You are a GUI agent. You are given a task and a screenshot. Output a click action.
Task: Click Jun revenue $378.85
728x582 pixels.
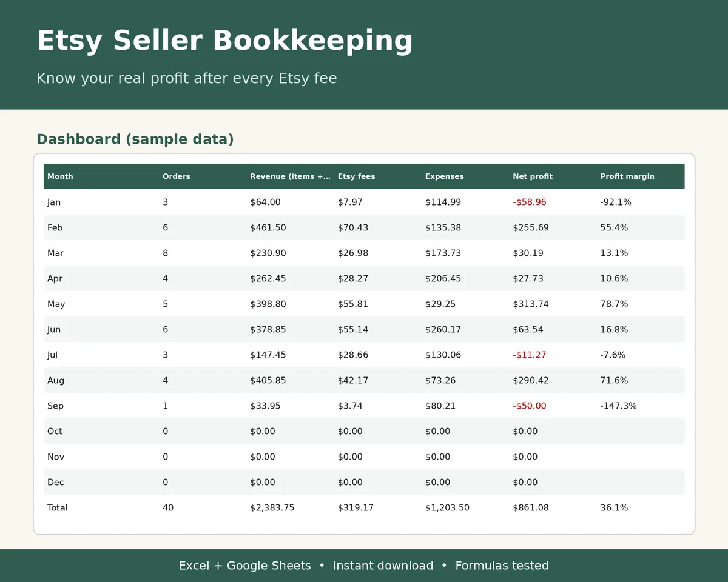pos(268,330)
